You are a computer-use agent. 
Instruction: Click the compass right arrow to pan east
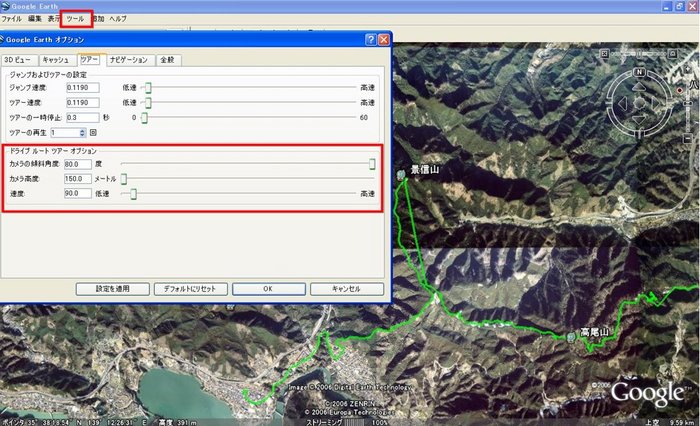pyautogui.click(x=656, y=103)
